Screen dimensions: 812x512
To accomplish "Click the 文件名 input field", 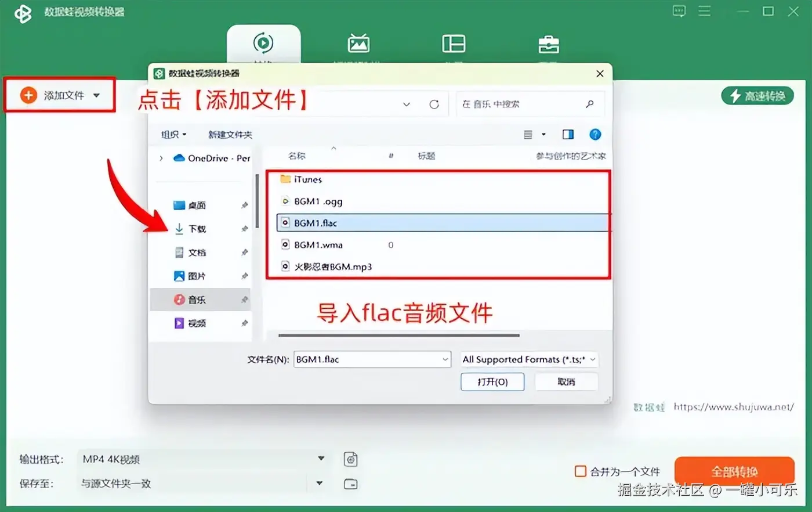I will 372,359.
